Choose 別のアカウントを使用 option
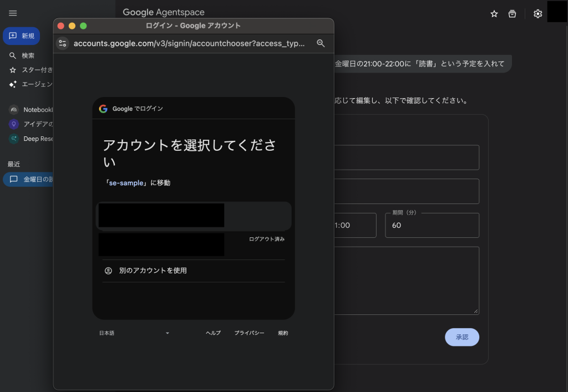 pos(153,271)
